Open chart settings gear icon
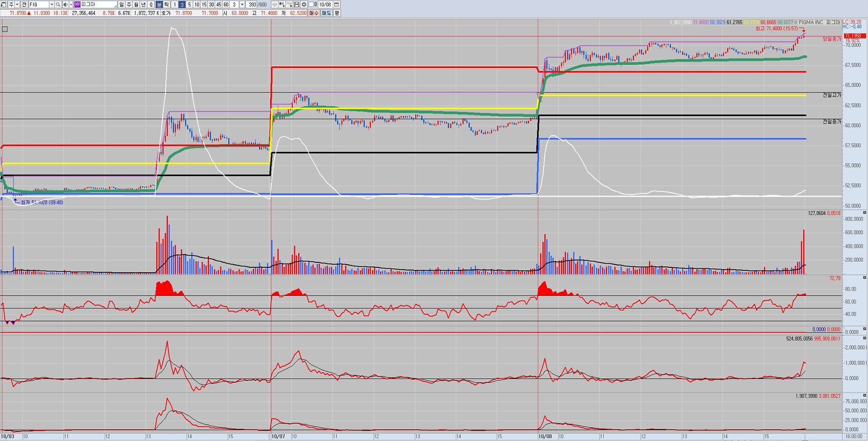 pyautogui.click(x=304, y=5)
